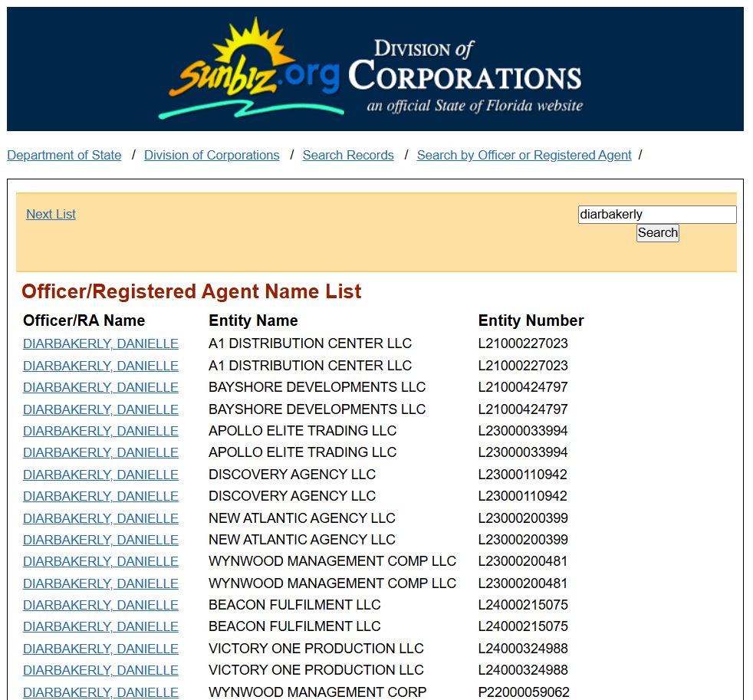The width and height of the screenshot is (753, 700).
Task: Open Search by Officer or Registered Agent
Action: (x=524, y=155)
